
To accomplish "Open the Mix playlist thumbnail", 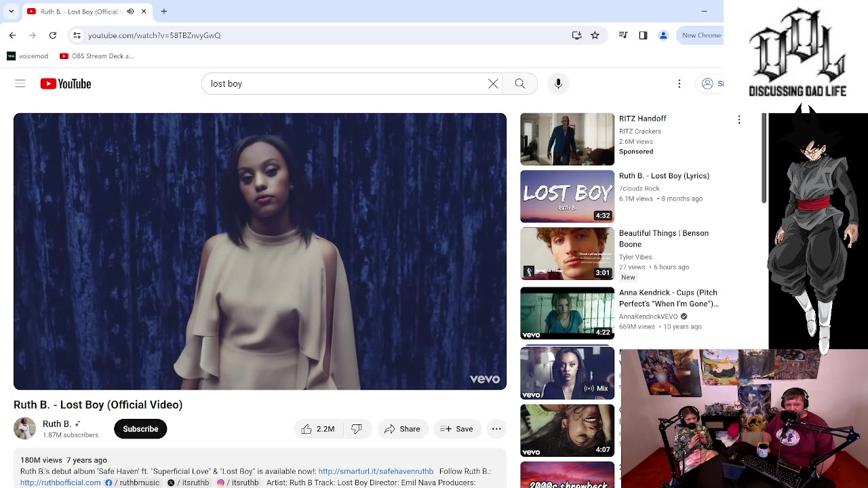I will (x=567, y=373).
